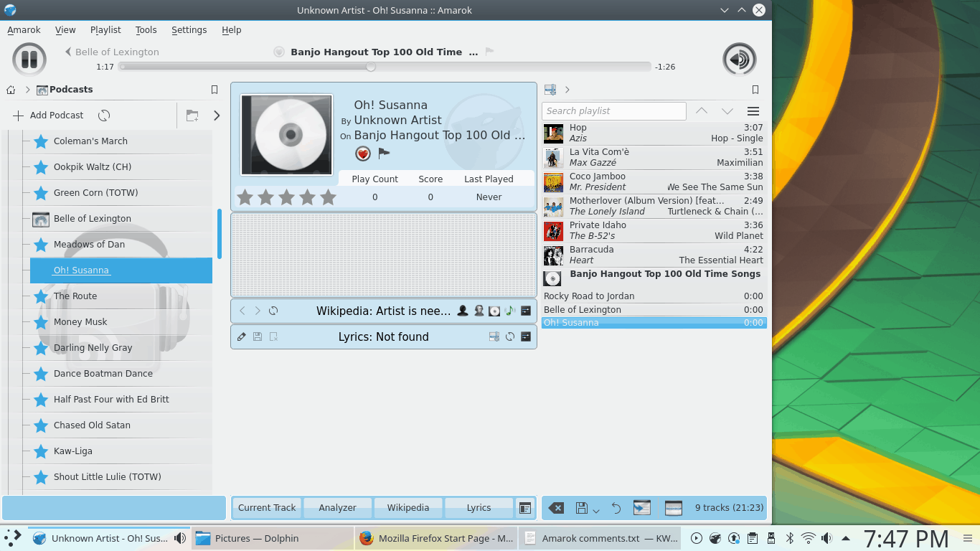Switch to Pictures — Dolphin taskbar window
This screenshot has height=551, width=980.
273,538
